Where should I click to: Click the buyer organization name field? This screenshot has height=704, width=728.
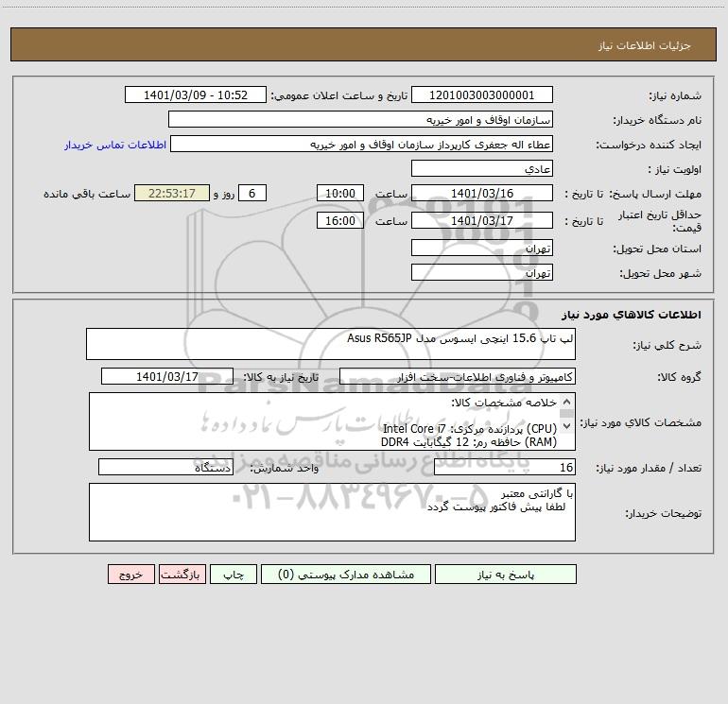coord(360,119)
